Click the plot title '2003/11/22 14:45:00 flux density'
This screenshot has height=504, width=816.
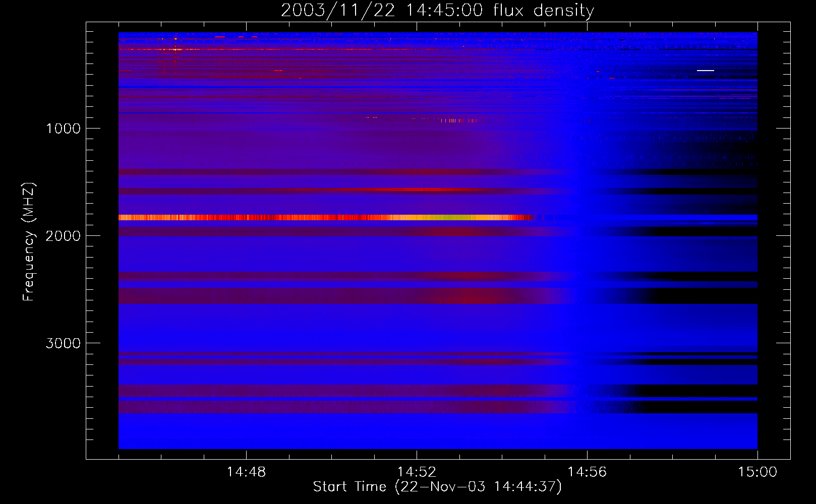437,11
